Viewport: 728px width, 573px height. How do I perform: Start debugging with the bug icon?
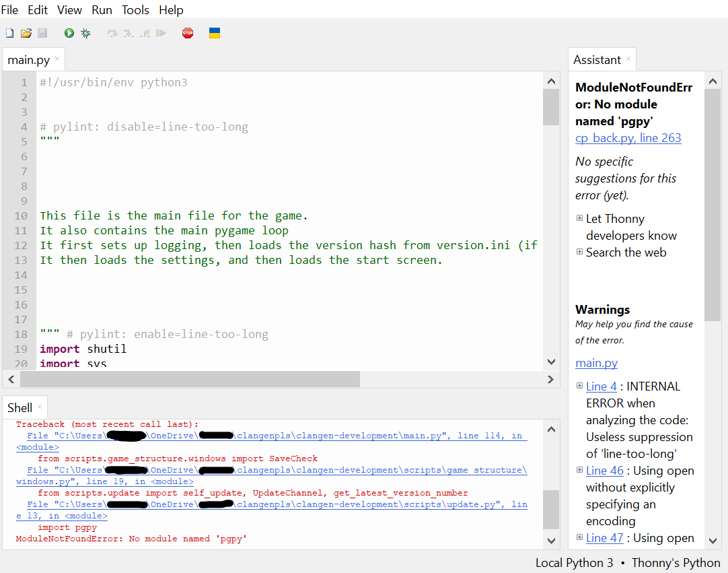85,32
